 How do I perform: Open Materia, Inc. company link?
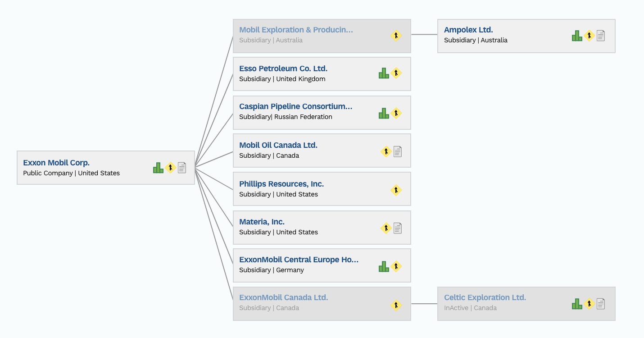point(262,222)
